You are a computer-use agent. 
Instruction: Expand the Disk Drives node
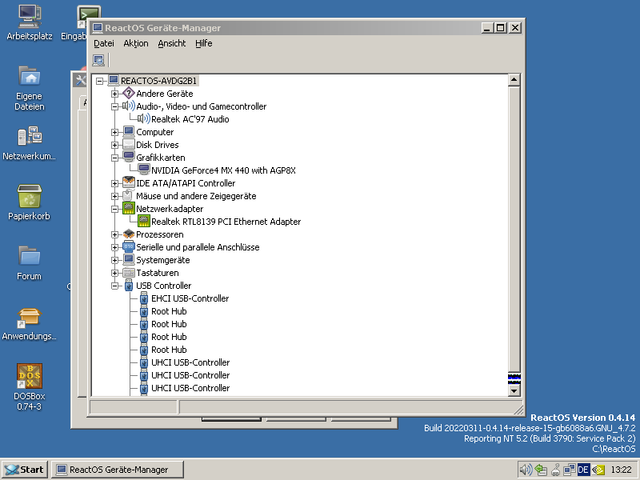[115, 144]
